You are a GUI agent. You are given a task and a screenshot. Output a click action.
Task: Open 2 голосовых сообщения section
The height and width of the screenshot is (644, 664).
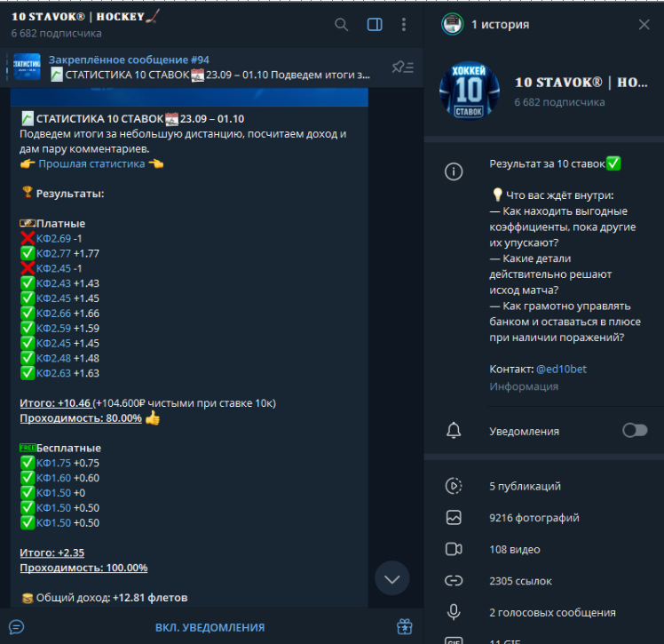tap(552, 613)
